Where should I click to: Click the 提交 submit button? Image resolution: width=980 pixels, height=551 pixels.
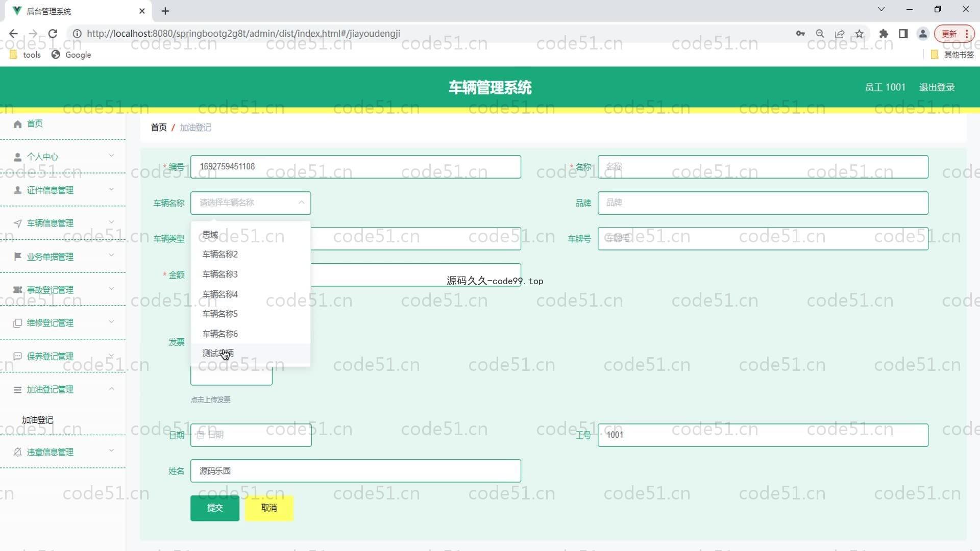215,508
